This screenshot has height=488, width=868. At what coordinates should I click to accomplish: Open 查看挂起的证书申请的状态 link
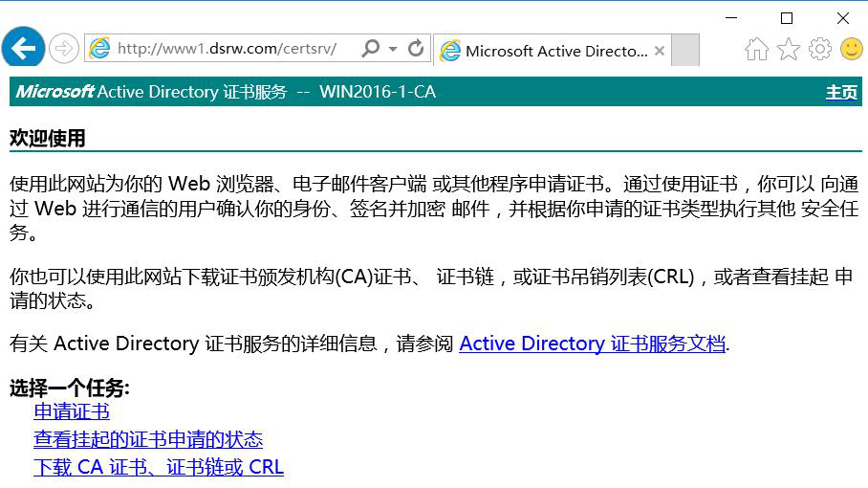point(148,439)
